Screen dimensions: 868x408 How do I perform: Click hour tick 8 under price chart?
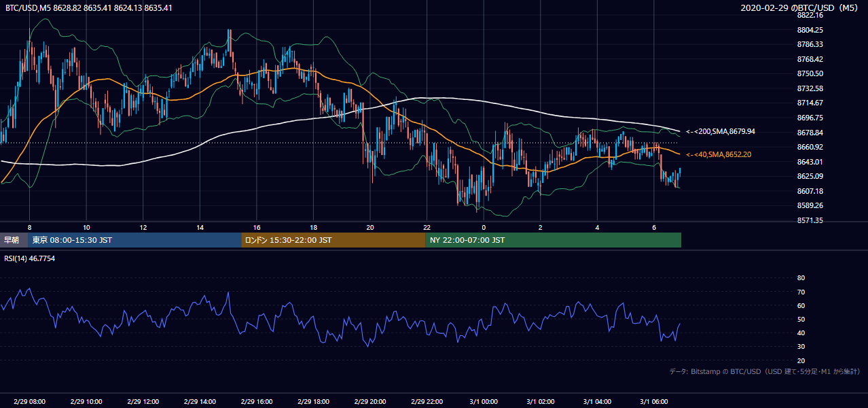click(x=29, y=227)
